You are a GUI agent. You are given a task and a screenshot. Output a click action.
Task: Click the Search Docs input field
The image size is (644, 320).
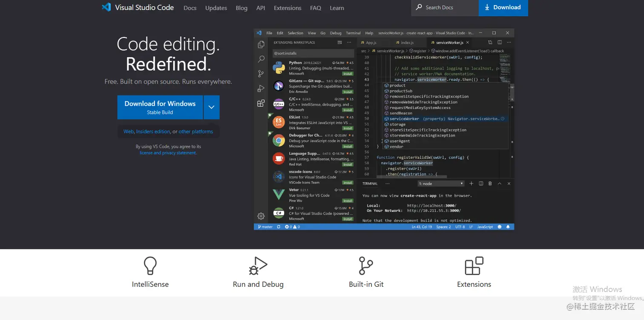tap(445, 8)
